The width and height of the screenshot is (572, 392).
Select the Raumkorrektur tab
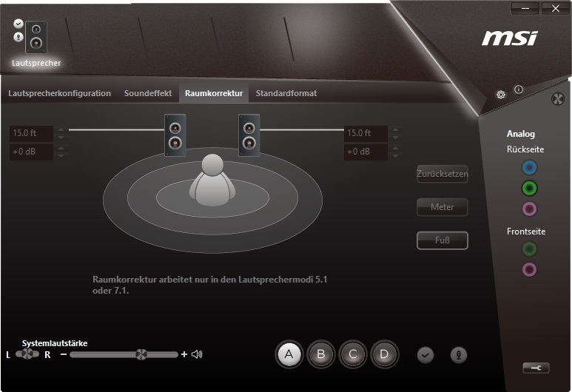coord(214,93)
